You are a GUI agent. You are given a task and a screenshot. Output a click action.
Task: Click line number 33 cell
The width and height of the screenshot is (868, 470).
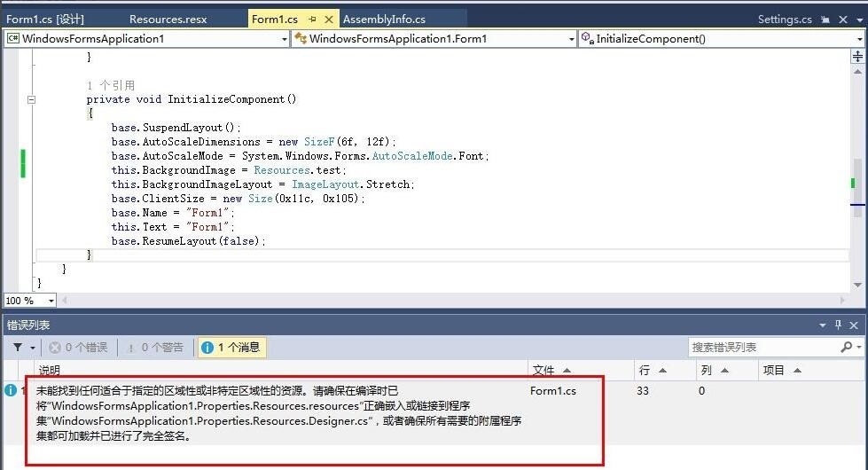(x=643, y=391)
